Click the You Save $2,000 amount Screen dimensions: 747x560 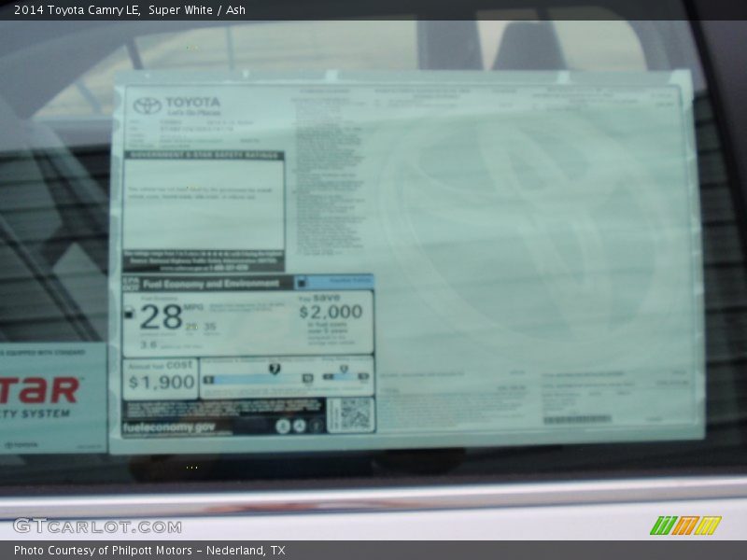331,312
